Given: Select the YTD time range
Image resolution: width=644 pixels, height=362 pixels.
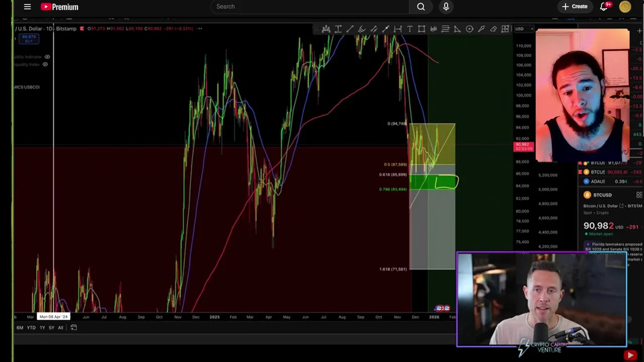Looking at the screenshot, I should point(31,328).
